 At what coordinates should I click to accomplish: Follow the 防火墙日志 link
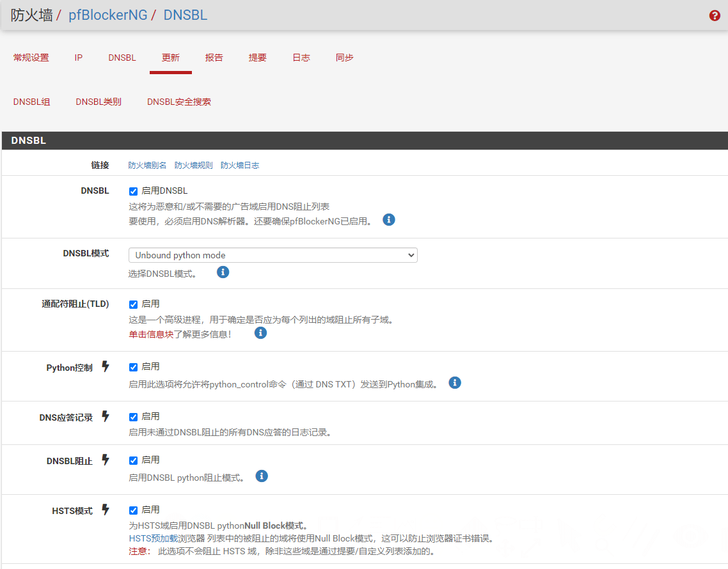pos(240,165)
